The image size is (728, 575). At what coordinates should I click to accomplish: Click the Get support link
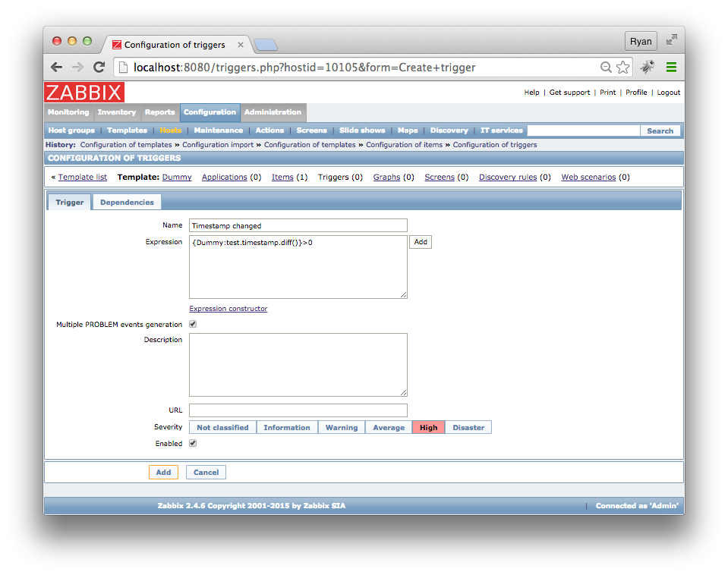point(569,93)
